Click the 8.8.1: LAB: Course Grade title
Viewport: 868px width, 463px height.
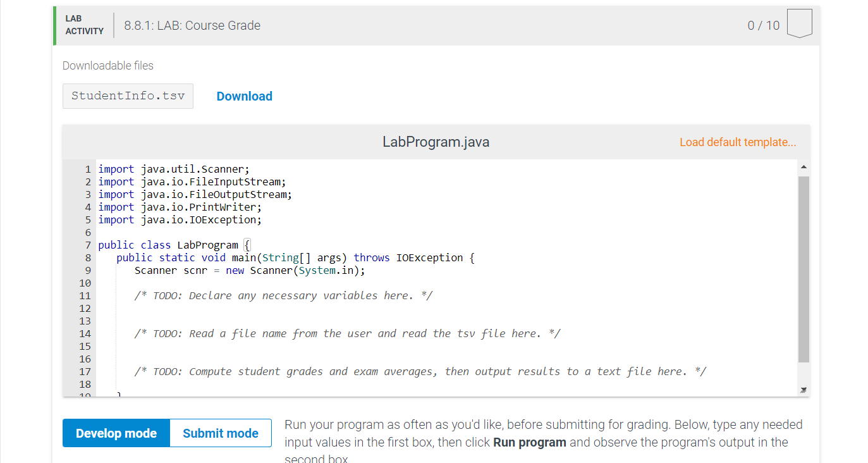pyautogui.click(x=192, y=25)
